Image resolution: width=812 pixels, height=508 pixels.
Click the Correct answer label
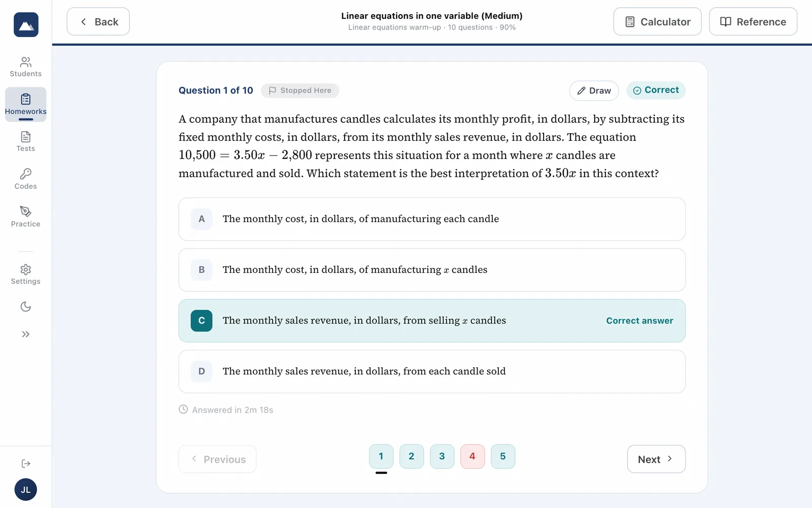[639, 321]
